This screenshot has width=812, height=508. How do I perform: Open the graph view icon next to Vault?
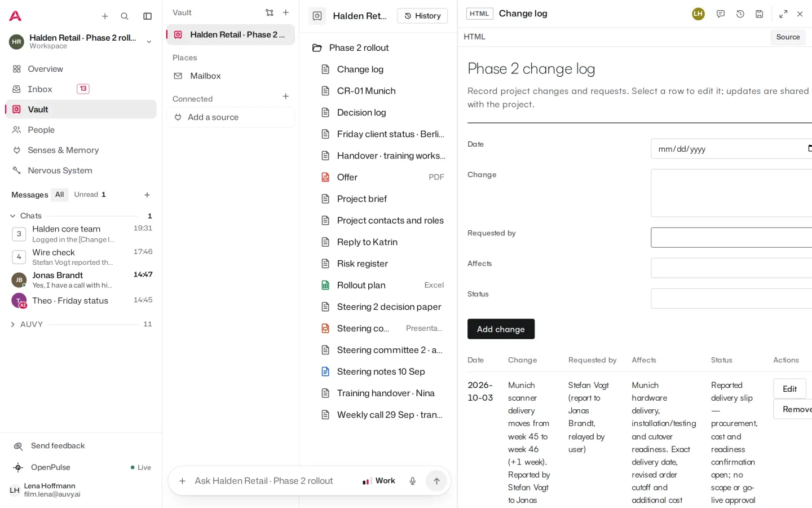(270, 12)
